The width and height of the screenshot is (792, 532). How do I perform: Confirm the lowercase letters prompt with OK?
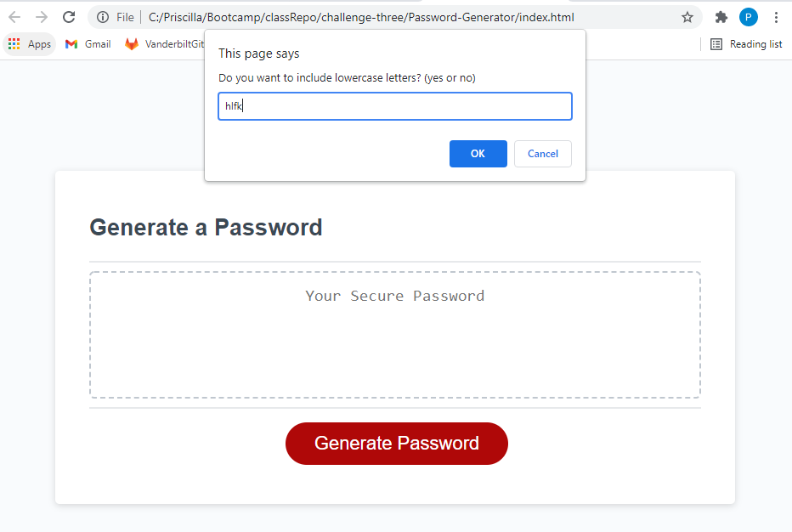(478, 154)
